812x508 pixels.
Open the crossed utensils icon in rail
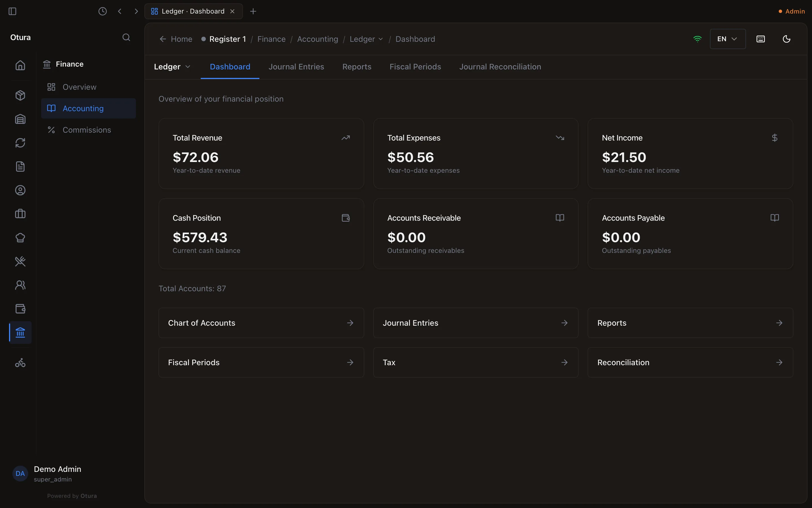point(20,261)
